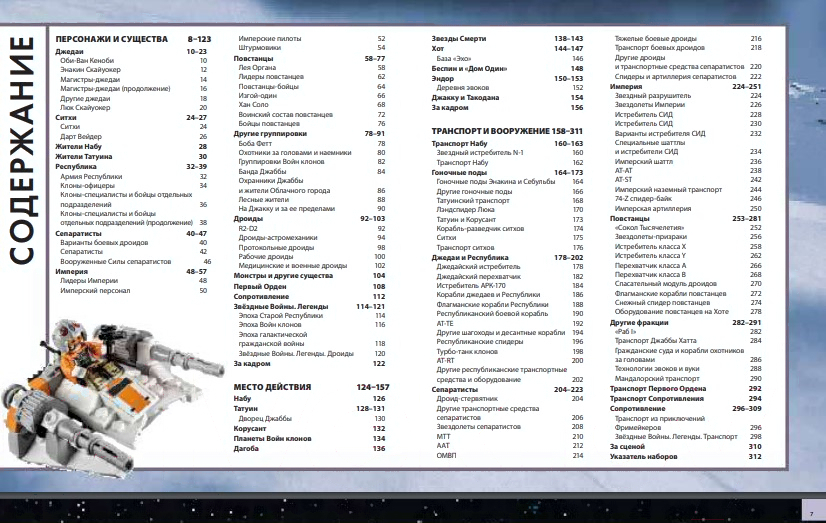Open the Лея Органа entry
Viewport: 826px width, 523px height.
255,67
